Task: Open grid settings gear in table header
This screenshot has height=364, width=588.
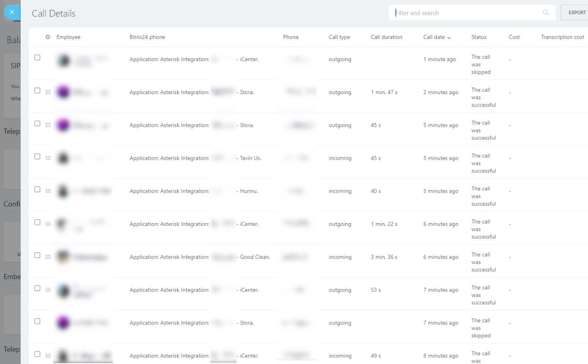Action: (48, 37)
